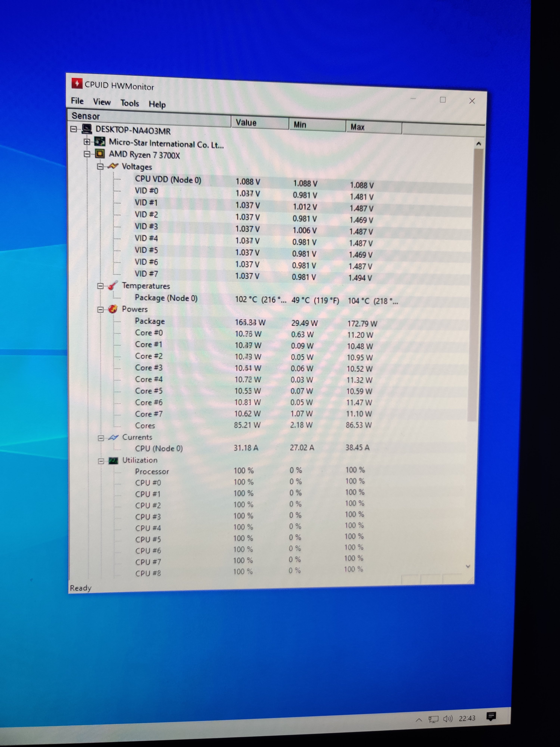
Task: Open the File menu
Action: [77, 101]
